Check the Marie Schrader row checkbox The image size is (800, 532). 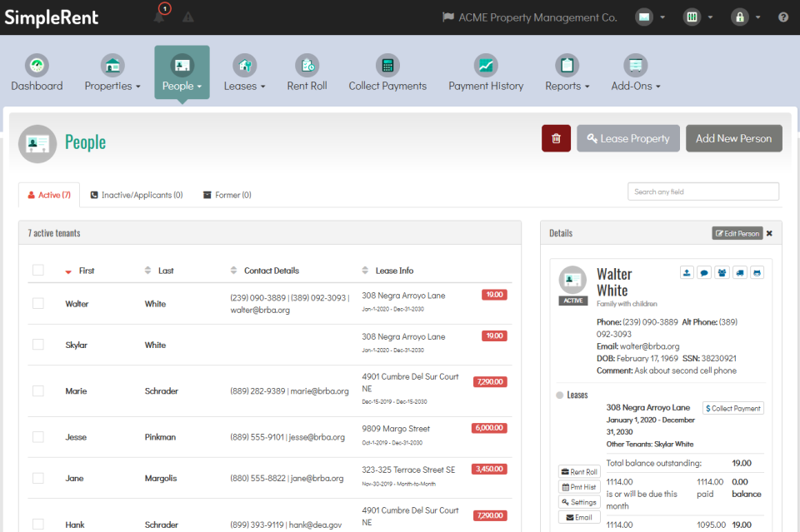tap(38, 390)
